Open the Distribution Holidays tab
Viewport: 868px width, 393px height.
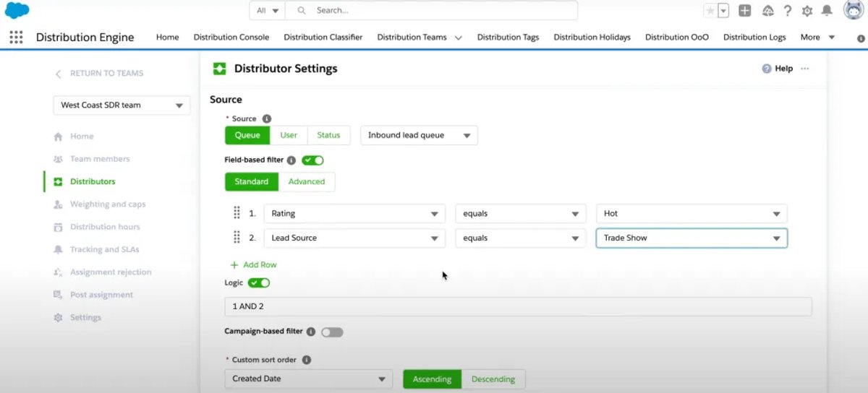(x=592, y=38)
